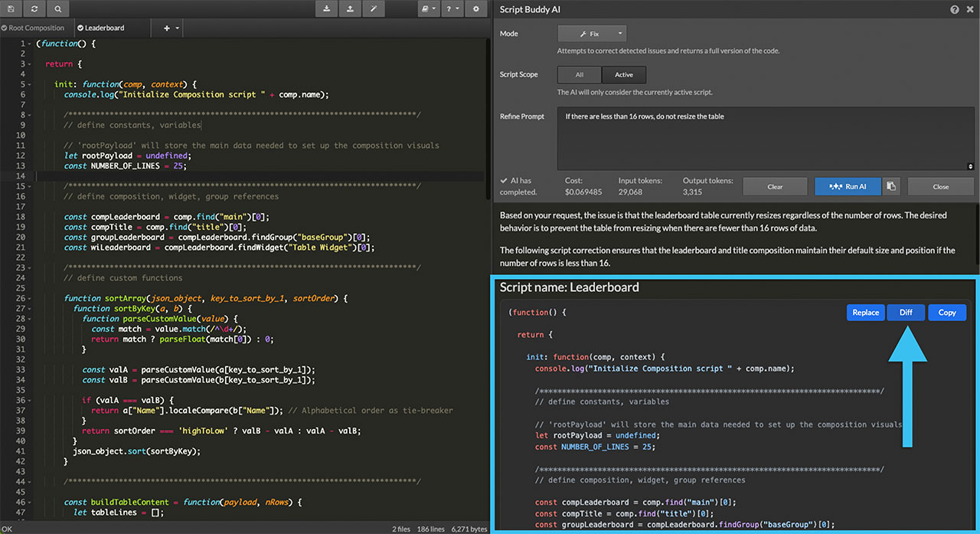Click the '3,315' output tokens value

tap(694, 192)
